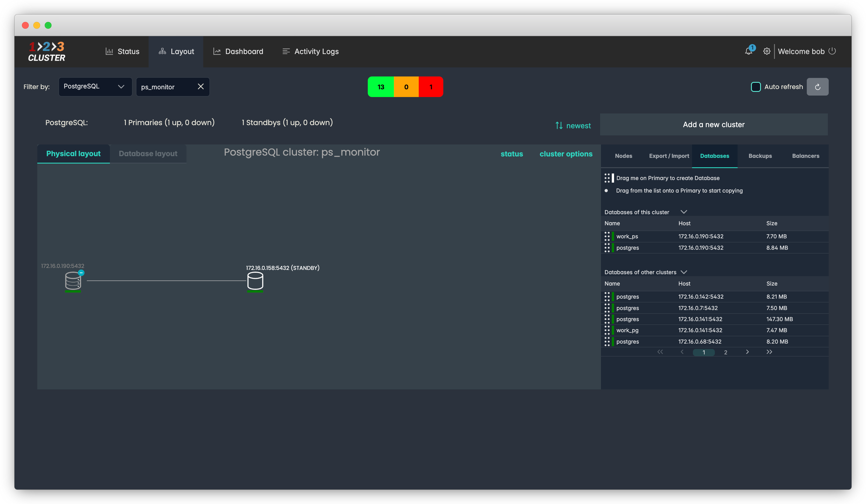Select the standby node cylinder icon
The image size is (866, 504).
coord(255,281)
